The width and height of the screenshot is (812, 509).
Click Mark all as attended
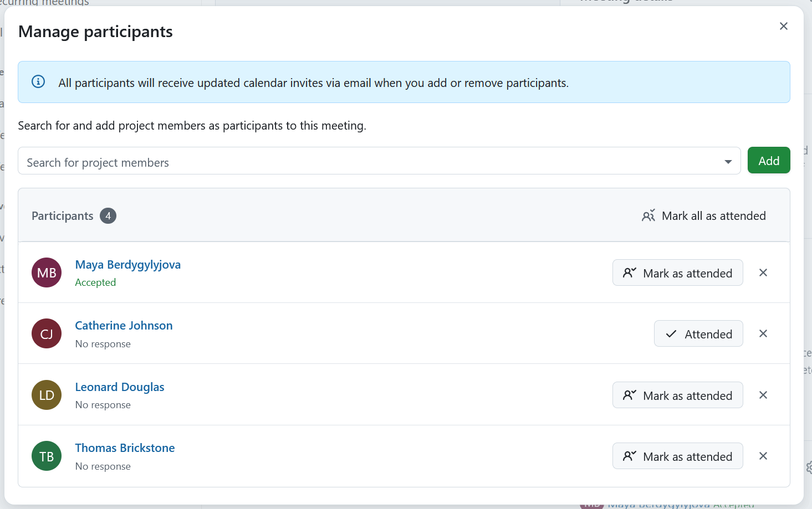coord(704,216)
